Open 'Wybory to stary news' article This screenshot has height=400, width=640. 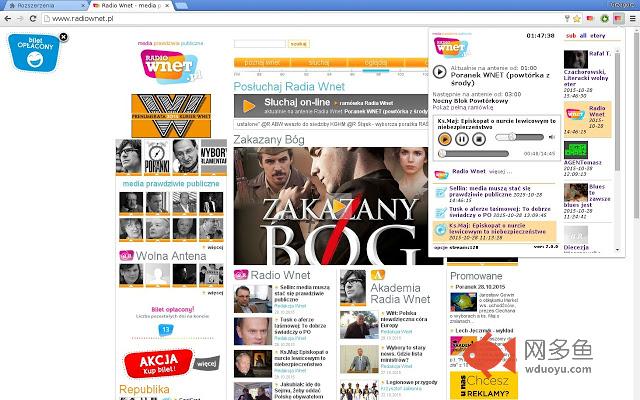[x=404, y=354]
